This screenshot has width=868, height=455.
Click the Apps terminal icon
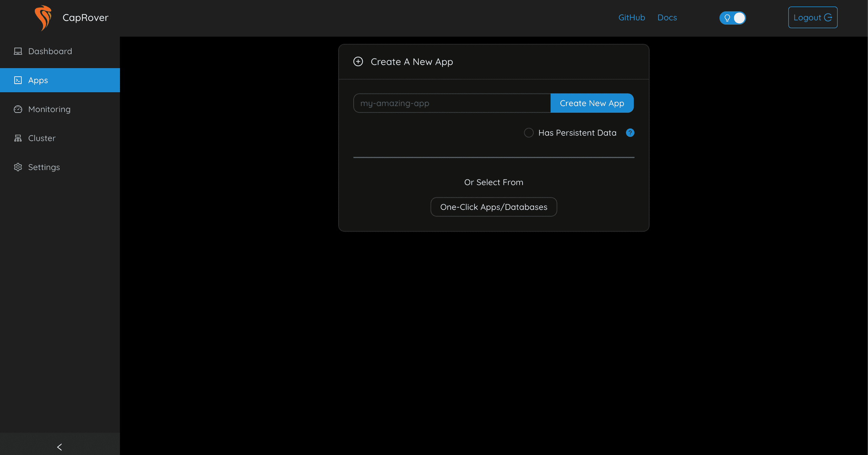[18, 80]
